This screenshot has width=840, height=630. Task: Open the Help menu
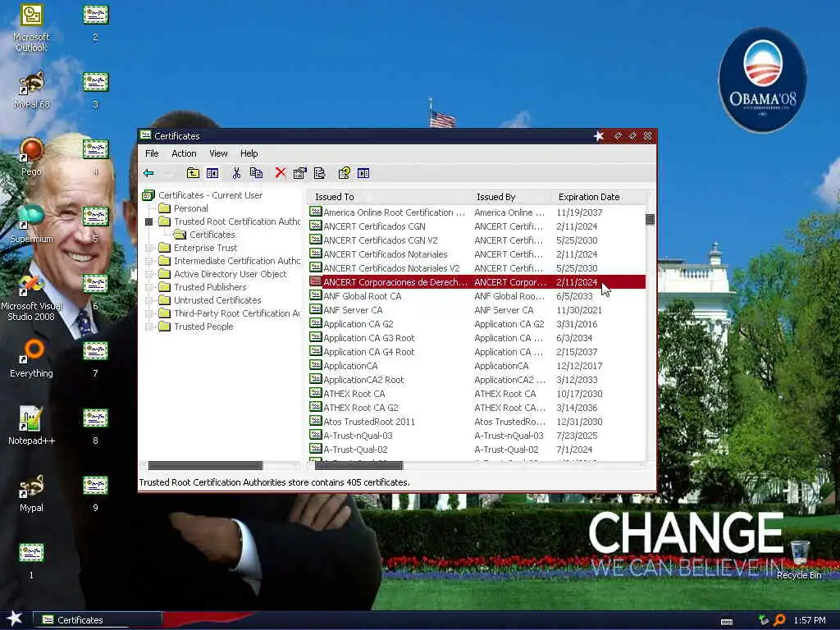[249, 153]
